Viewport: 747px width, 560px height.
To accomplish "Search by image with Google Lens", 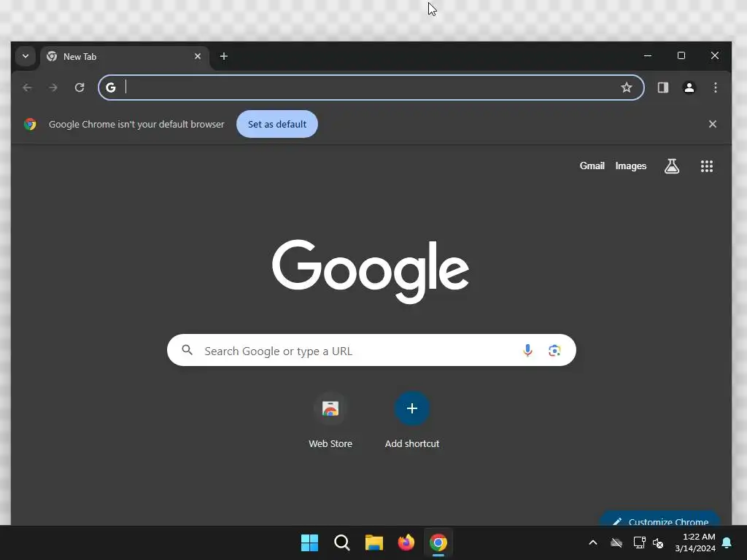I will 554,351.
